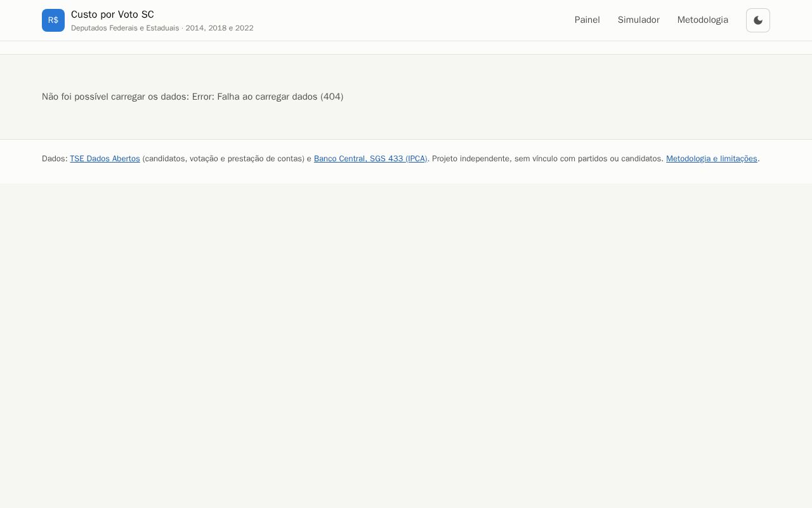The width and height of the screenshot is (812, 508).
Task: Click the 404 data loading error message
Action: pyautogui.click(x=193, y=97)
